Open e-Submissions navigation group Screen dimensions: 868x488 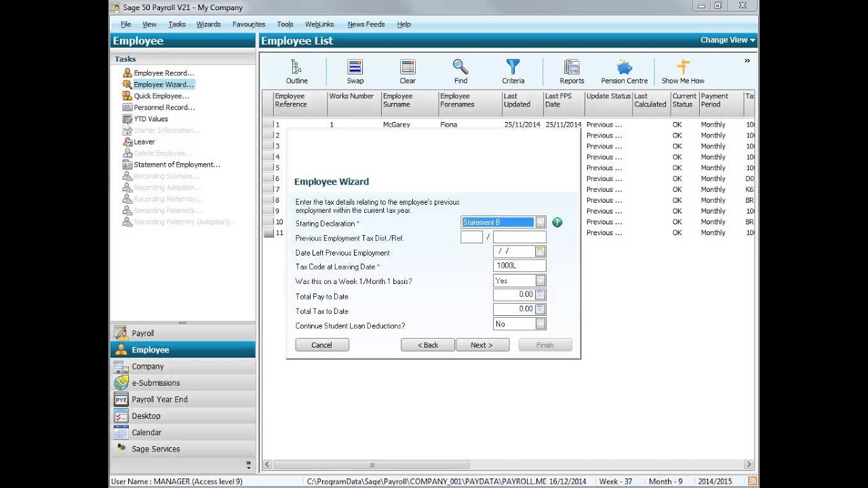pyautogui.click(x=183, y=383)
